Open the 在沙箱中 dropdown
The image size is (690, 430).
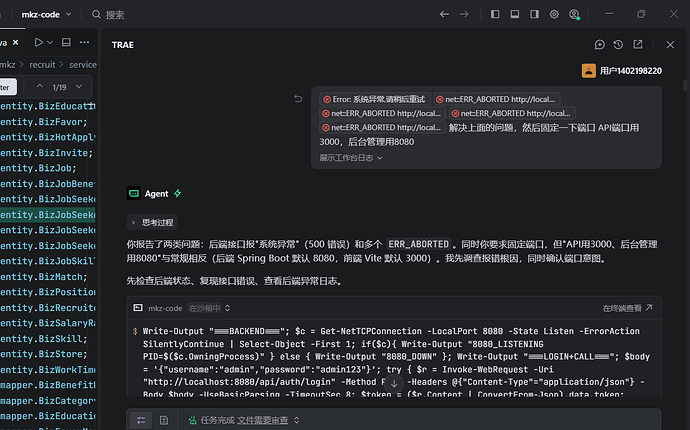click(x=209, y=308)
